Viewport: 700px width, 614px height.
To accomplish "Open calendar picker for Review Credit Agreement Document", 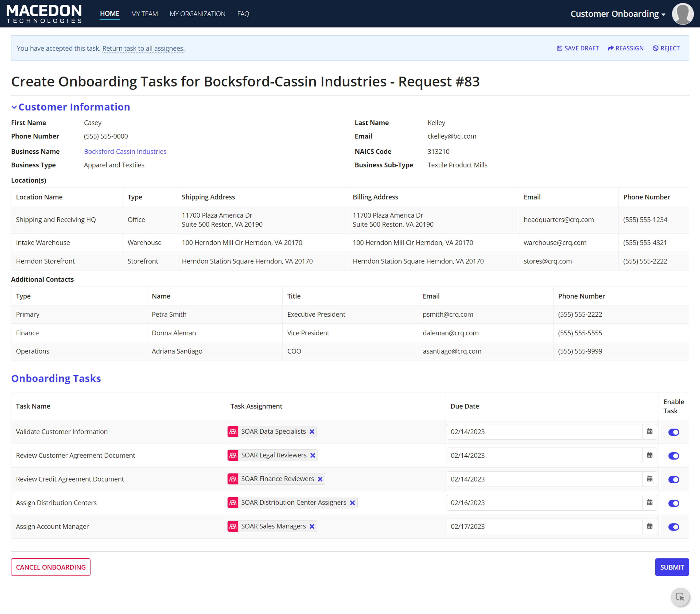I will 650,479.
